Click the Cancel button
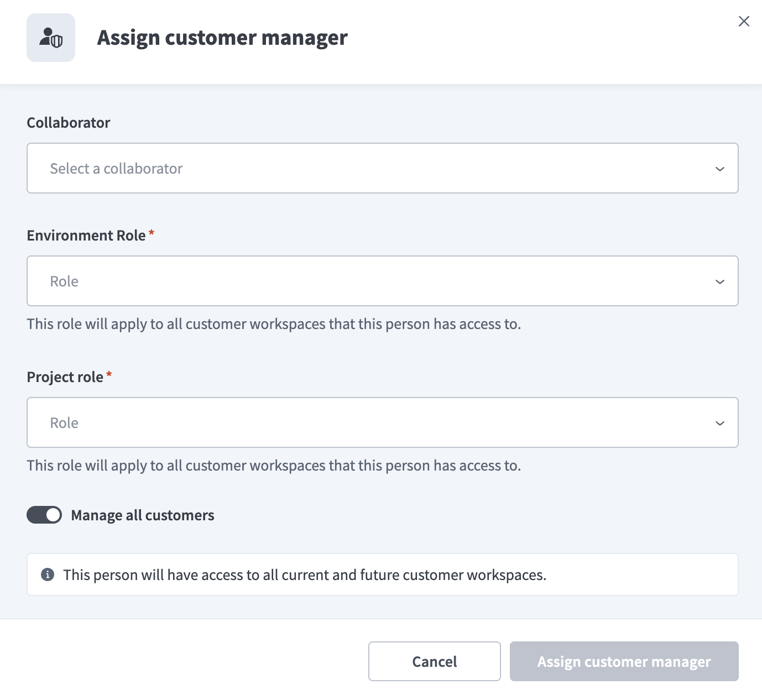Image resolution: width=762 pixels, height=700 pixels. click(434, 661)
